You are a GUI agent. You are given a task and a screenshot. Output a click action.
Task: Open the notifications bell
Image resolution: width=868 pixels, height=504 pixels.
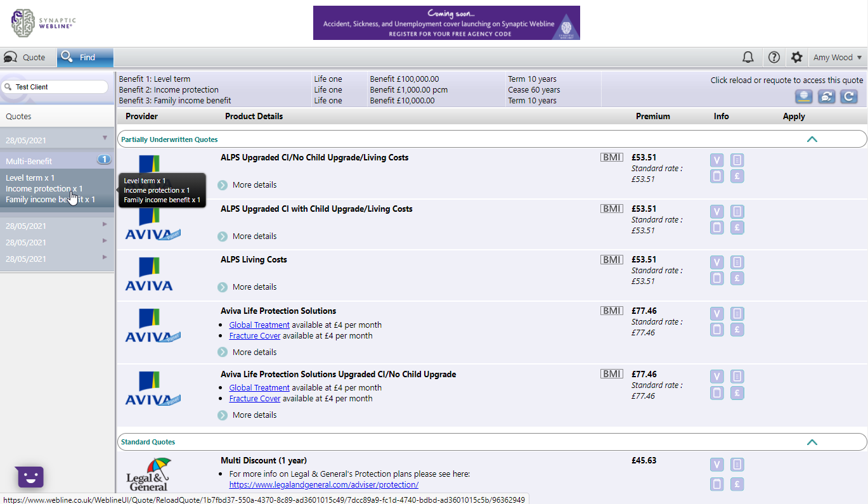748,57
